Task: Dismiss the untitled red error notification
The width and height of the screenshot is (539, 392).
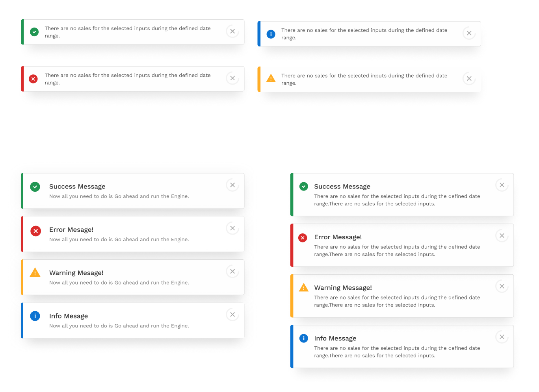Action: (232, 78)
